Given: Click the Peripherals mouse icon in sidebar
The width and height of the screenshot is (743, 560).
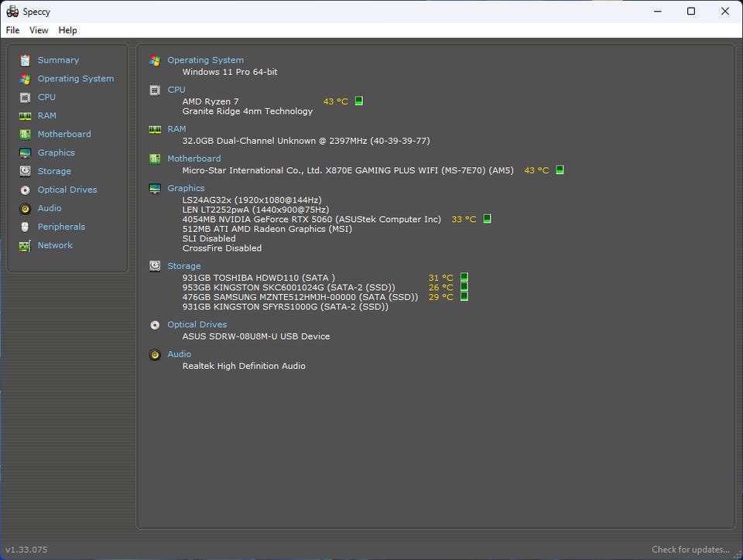Looking at the screenshot, I should click(x=25, y=227).
